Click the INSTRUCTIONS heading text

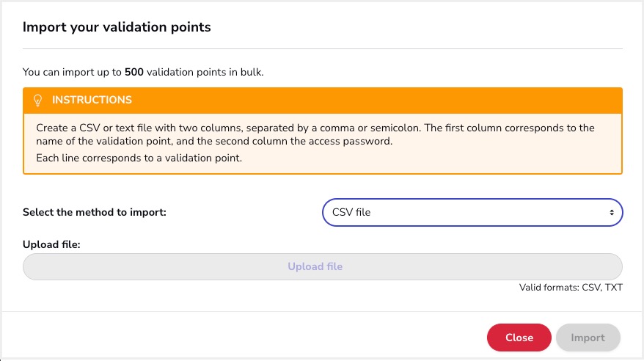tap(92, 100)
